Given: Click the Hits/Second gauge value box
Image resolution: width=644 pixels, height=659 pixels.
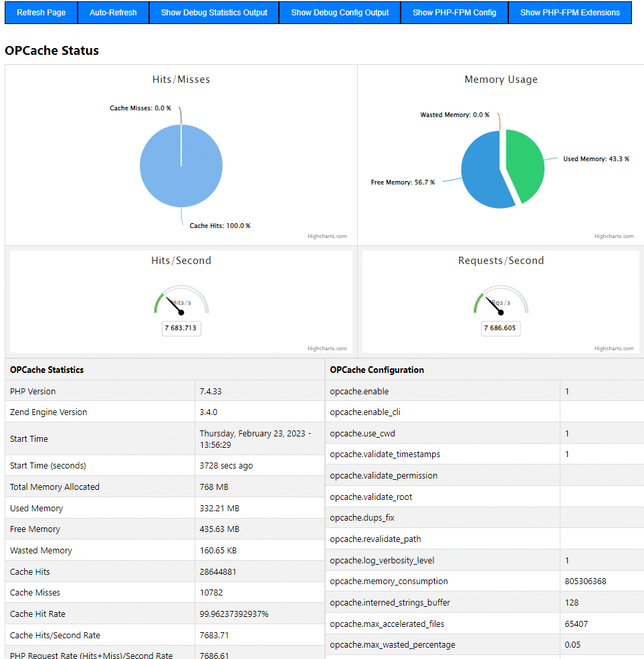Looking at the screenshot, I should [x=181, y=328].
